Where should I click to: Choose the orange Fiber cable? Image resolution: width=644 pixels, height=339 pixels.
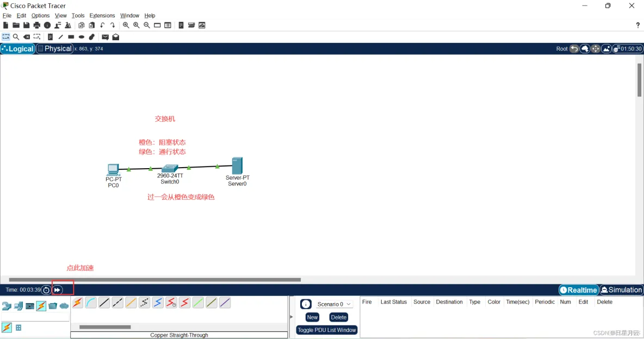point(131,303)
